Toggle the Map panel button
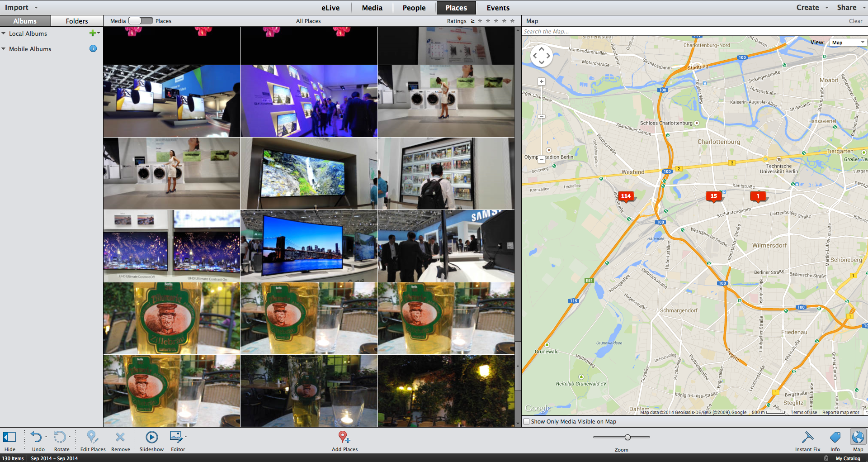Viewport: 868px width, 462px height. (x=858, y=441)
